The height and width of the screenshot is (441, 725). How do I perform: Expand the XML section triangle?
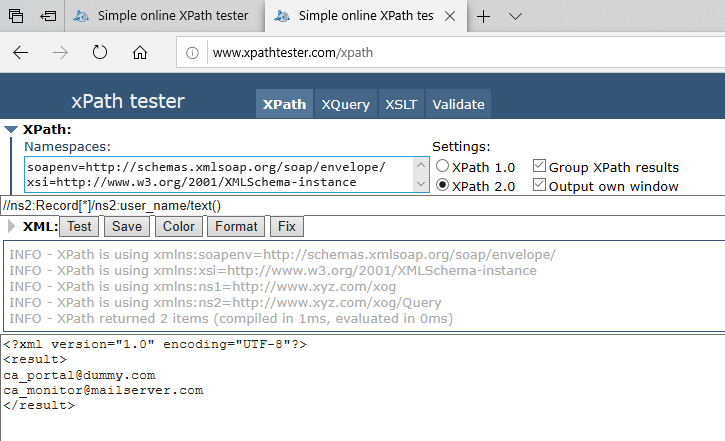(12, 227)
